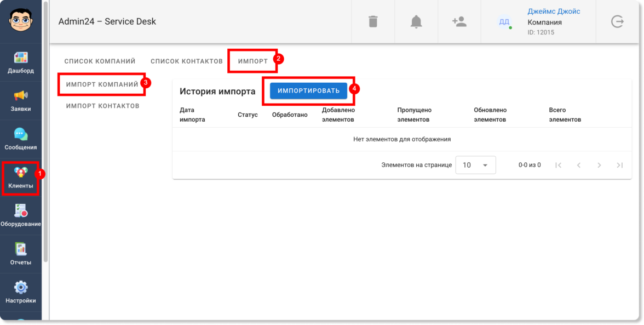Viewport: 644px width, 325px height.
Task: Click the sidebar vertical scrollbar
Action: click(x=45, y=132)
